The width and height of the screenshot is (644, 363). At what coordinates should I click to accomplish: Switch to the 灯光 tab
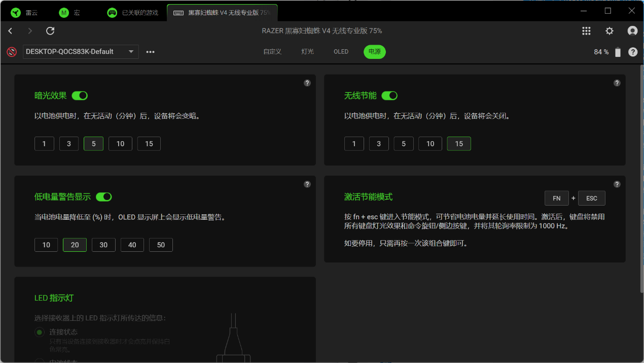tap(307, 52)
